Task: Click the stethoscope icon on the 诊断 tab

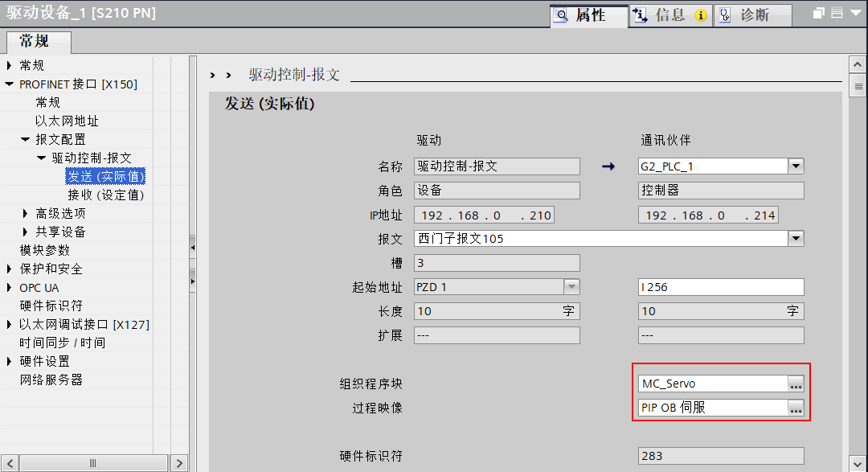Action: [x=726, y=14]
